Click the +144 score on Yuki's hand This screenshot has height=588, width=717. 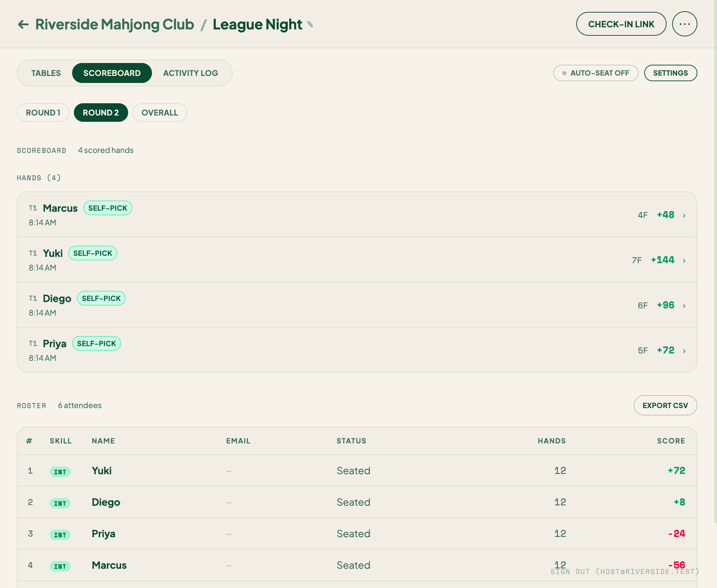click(662, 260)
